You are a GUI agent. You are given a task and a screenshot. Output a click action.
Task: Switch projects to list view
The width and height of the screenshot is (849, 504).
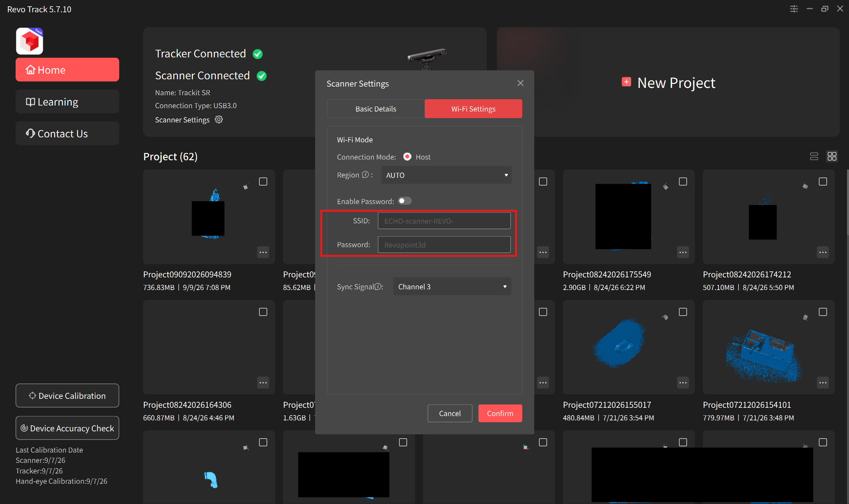click(x=814, y=156)
